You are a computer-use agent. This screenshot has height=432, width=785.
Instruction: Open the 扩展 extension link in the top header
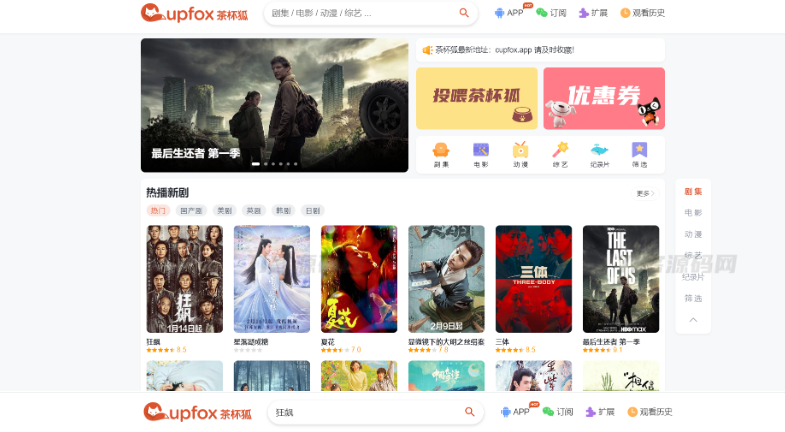coord(593,13)
